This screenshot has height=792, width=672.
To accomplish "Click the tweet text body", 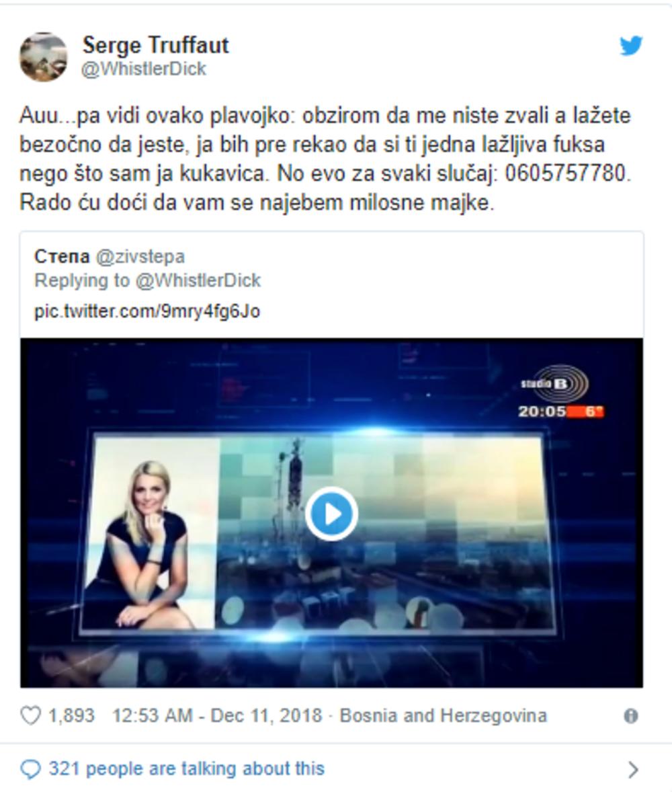I will tap(325, 159).
